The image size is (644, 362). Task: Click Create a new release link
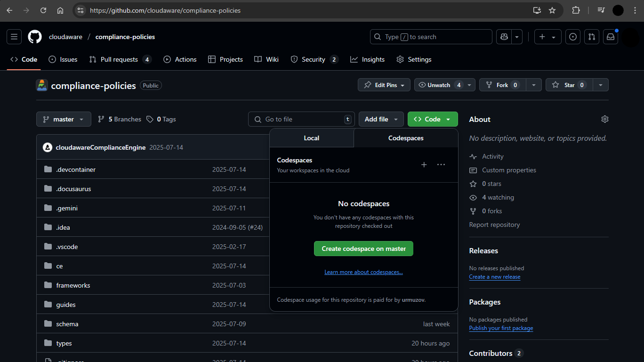coord(495,277)
